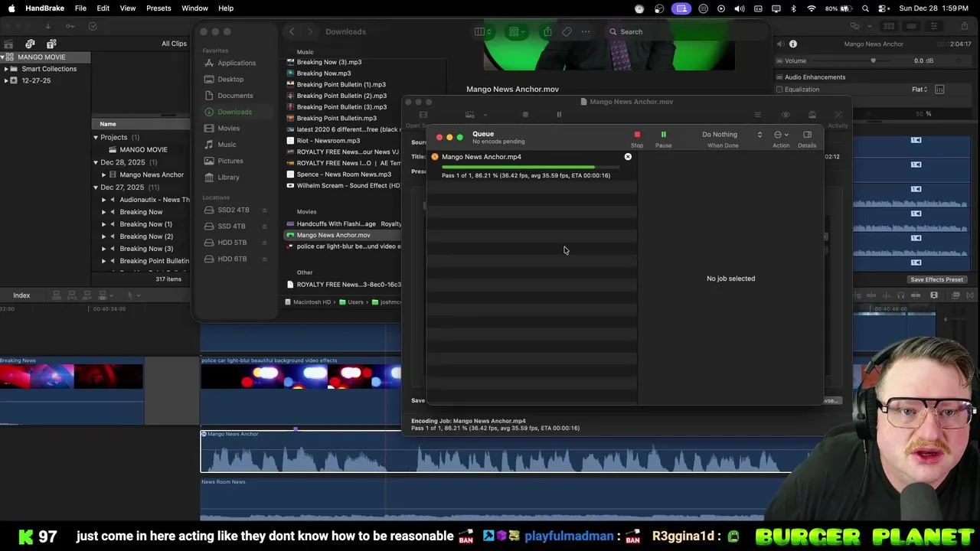
Task: Open Pictures in Finder sidebar
Action: (230, 161)
